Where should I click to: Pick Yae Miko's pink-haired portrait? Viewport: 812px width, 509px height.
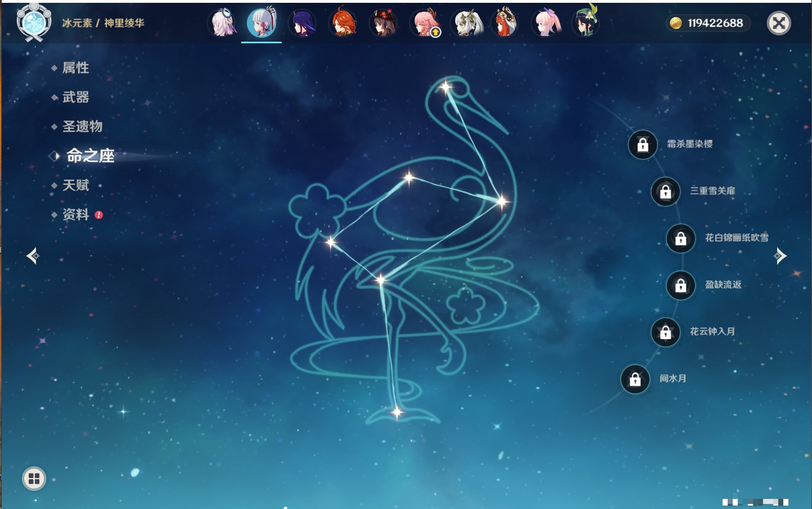[x=425, y=23]
